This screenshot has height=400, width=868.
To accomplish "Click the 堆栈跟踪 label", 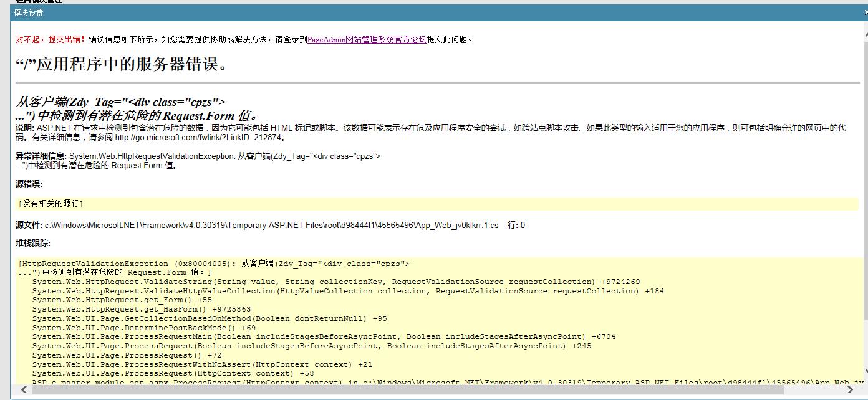I will point(32,243).
